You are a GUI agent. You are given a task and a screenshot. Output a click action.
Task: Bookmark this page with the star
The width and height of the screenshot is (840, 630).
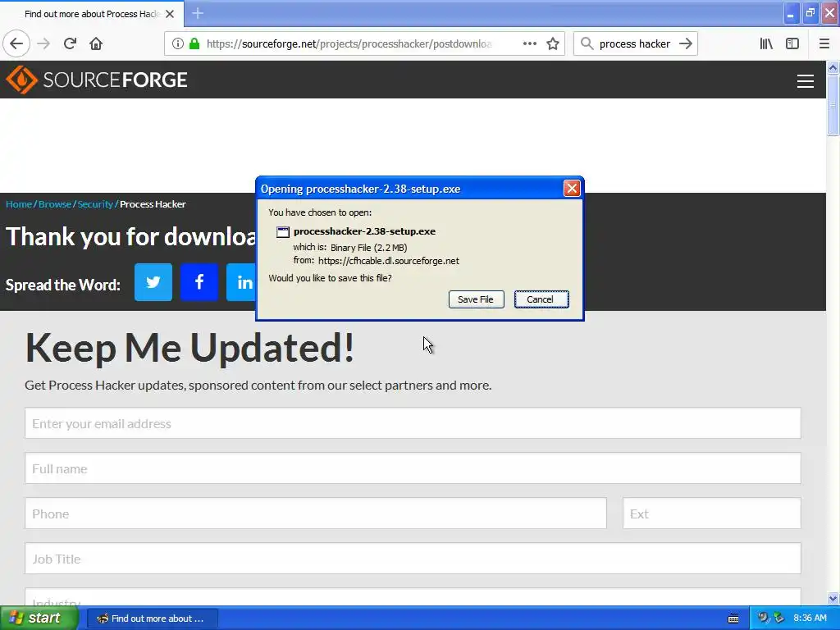pyautogui.click(x=553, y=44)
